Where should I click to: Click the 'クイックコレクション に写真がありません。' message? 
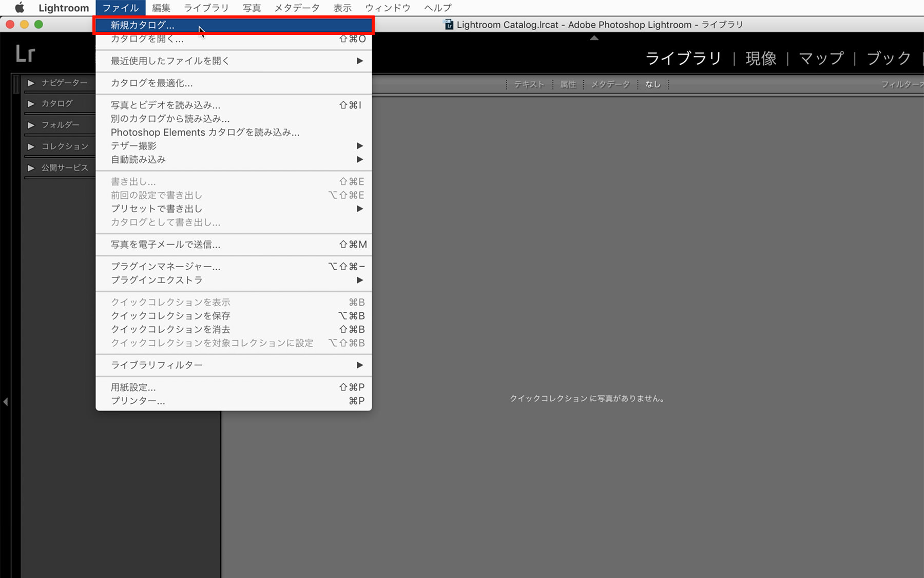click(587, 399)
